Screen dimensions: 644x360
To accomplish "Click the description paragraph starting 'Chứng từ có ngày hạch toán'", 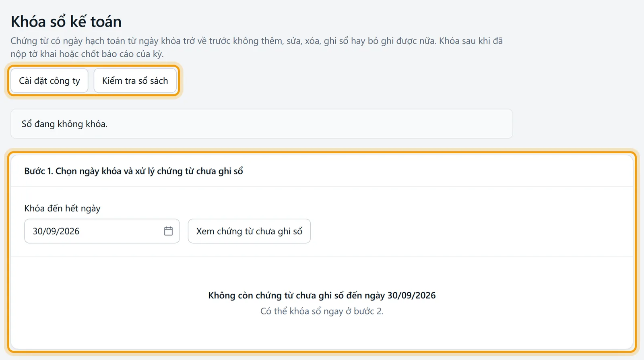I will point(257,47).
